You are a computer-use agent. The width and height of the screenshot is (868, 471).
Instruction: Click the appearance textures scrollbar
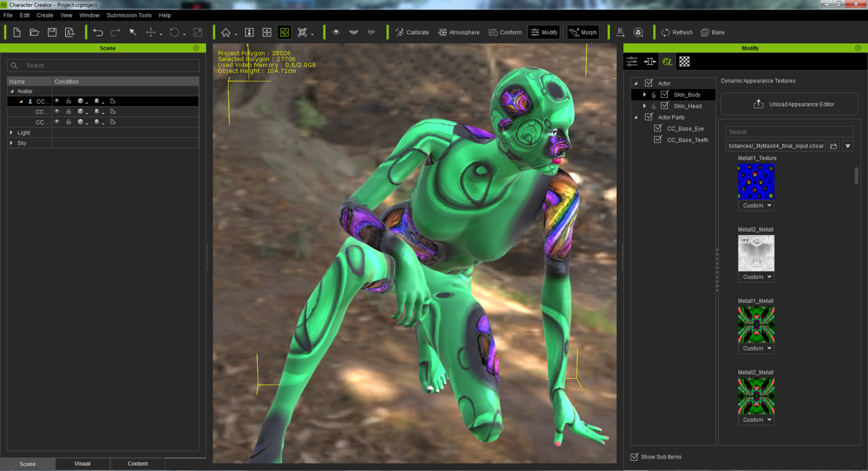point(856,176)
